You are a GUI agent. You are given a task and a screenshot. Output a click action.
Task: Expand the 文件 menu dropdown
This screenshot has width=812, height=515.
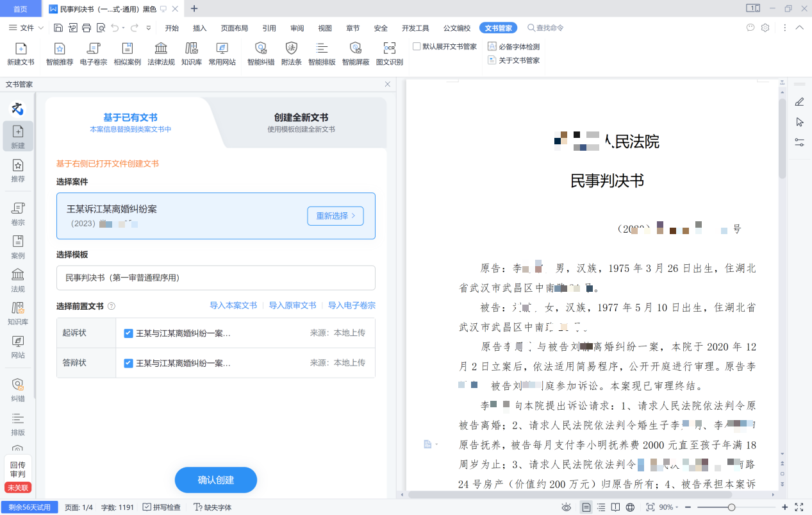click(x=27, y=28)
